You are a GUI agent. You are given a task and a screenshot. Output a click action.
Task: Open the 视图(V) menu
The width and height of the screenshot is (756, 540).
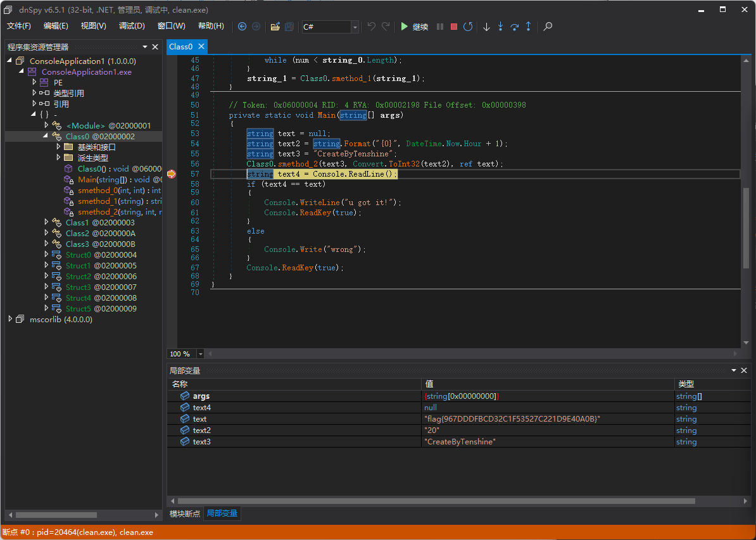click(94, 26)
